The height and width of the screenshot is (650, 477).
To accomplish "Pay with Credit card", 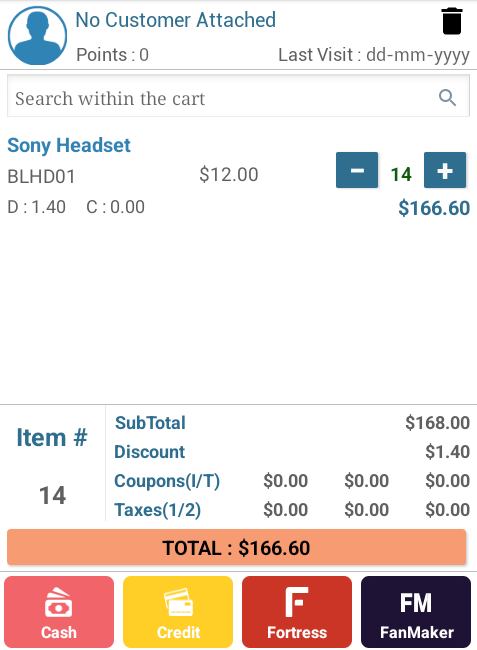I will [x=178, y=611].
